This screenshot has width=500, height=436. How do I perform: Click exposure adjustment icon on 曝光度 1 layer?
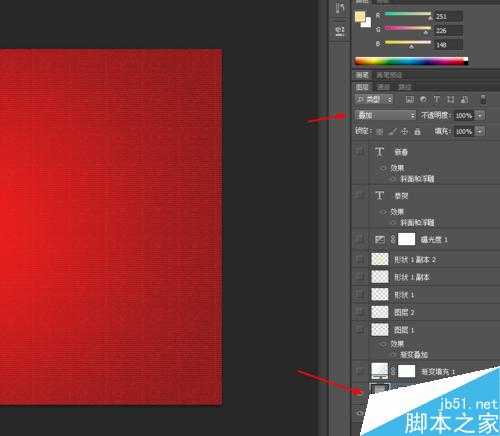(380, 239)
